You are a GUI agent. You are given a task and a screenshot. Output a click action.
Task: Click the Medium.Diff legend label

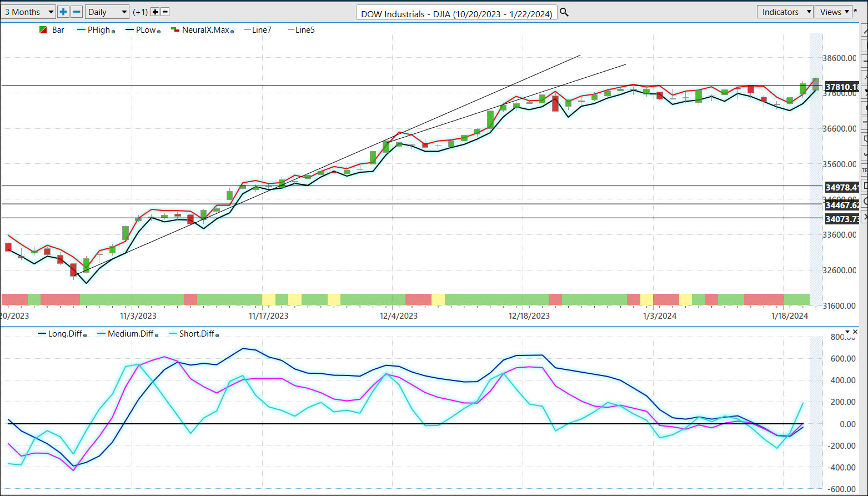(x=130, y=334)
